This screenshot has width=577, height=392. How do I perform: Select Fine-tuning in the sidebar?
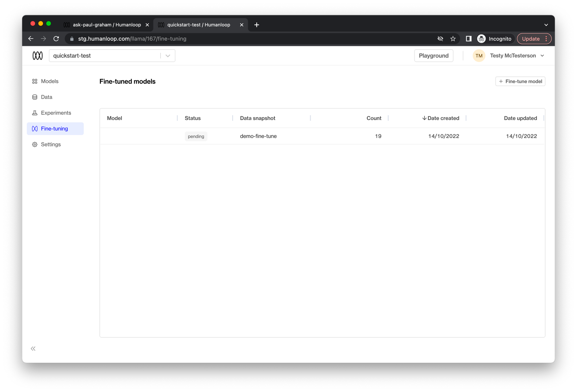(x=55, y=129)
